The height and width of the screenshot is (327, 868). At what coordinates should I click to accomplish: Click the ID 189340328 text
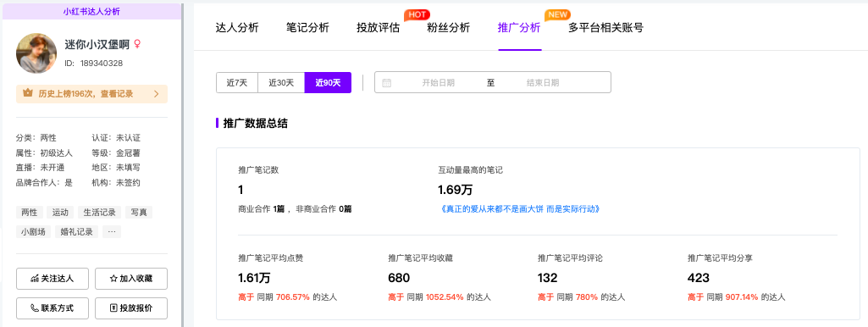coord(93,64)
